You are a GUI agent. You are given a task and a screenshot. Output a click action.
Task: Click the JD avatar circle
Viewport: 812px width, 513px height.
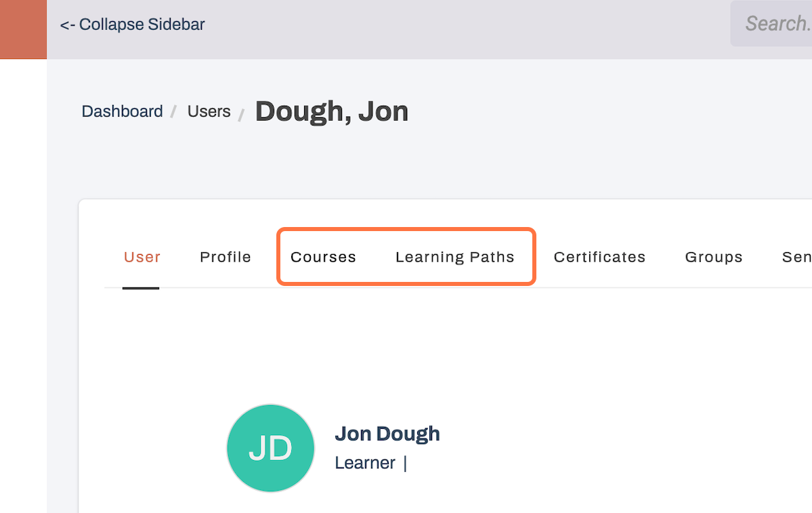click(270, 448)
